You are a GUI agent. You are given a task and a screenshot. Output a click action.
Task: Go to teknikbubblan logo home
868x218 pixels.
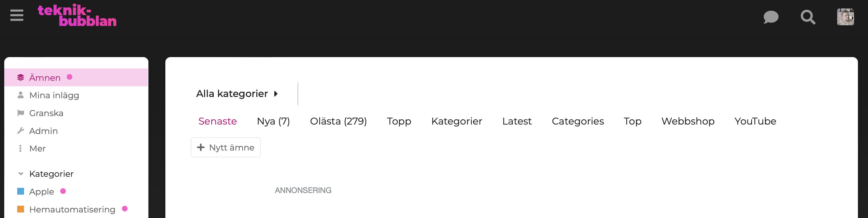(x=77, y=16)
